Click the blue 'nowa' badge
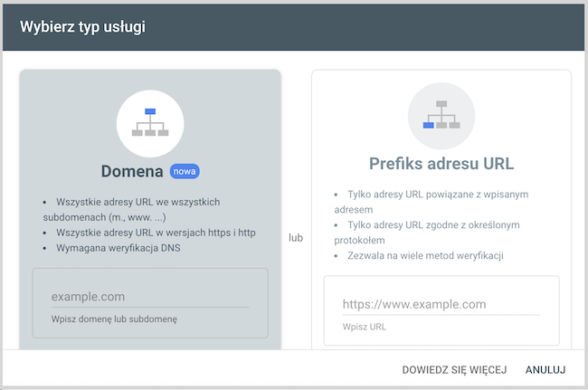588x390 pixels. [185, 171]
